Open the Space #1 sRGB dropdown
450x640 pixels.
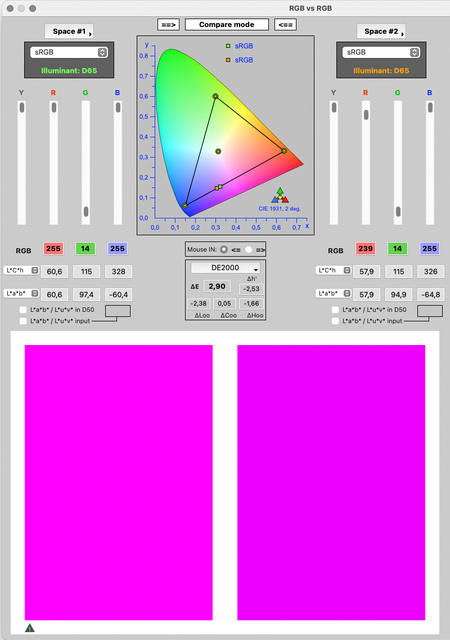69,52
